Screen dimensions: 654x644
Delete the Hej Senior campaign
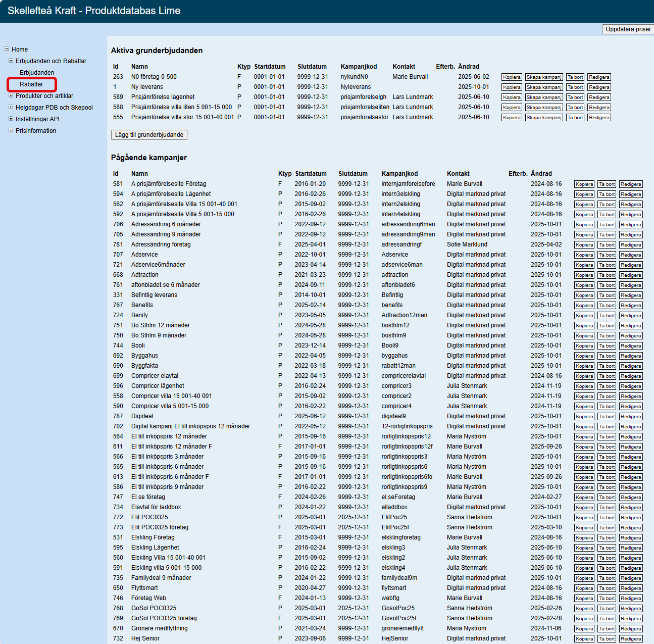(x=607, y=639)
